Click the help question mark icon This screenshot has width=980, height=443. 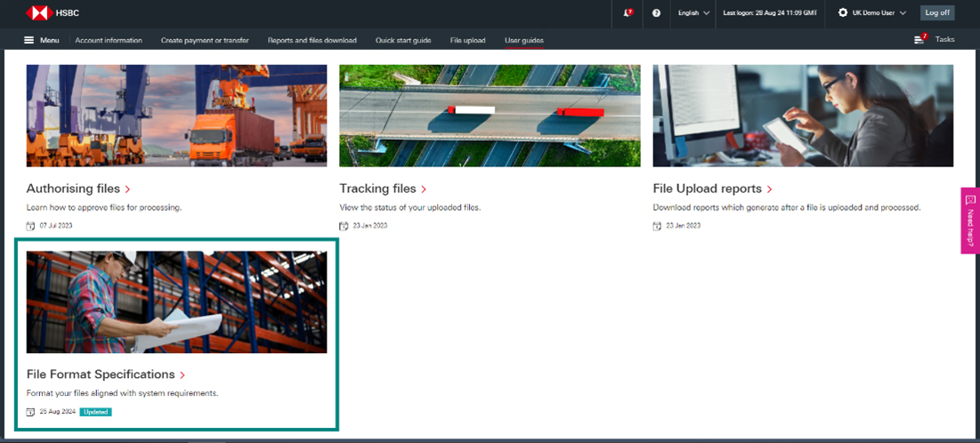pyautogui.click(x=656, y=12)
